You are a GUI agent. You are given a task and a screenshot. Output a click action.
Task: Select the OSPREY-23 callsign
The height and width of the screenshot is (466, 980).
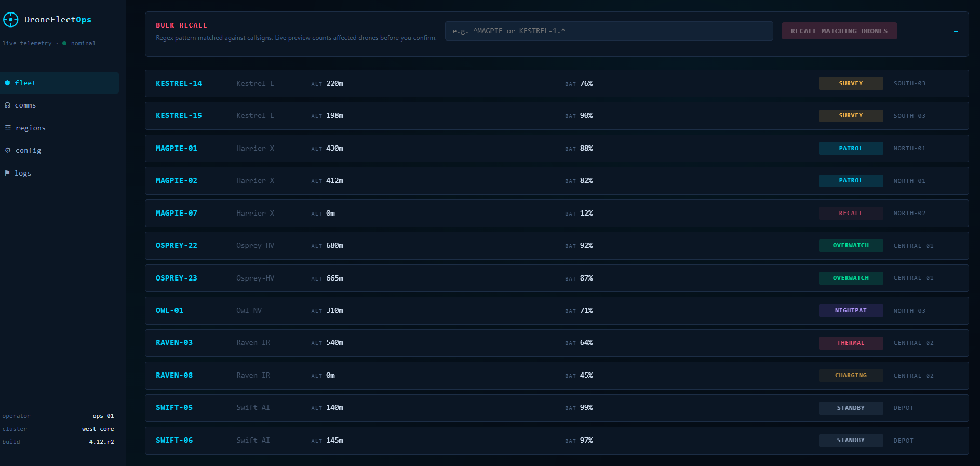tap(177, 278)
